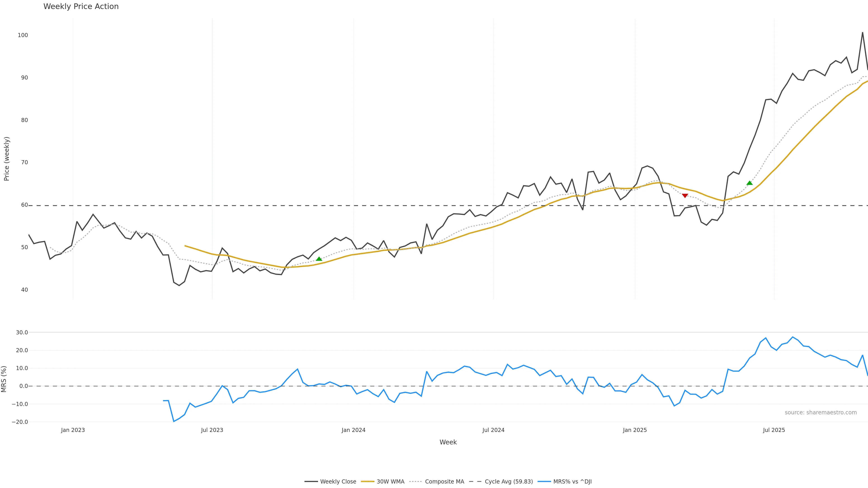The image size is (868, 488).
Task: Select the Jan 2023 x-axis label
Action: (73, 430)
